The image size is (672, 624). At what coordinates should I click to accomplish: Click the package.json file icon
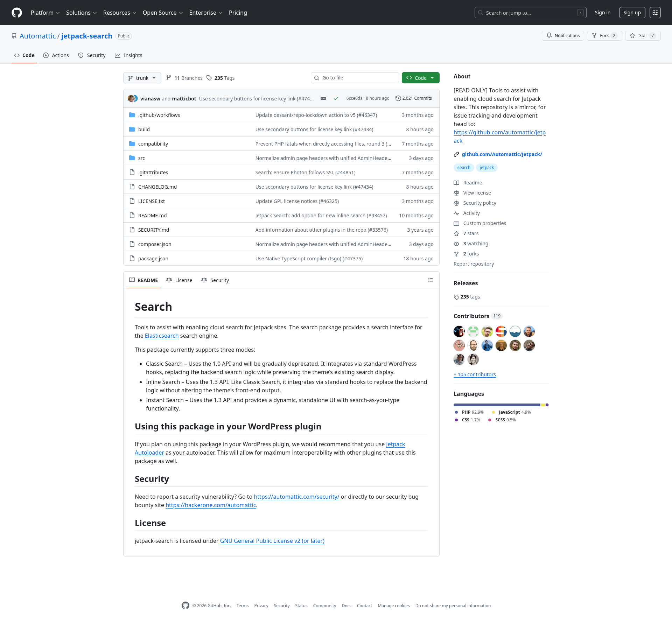point(132,258)
